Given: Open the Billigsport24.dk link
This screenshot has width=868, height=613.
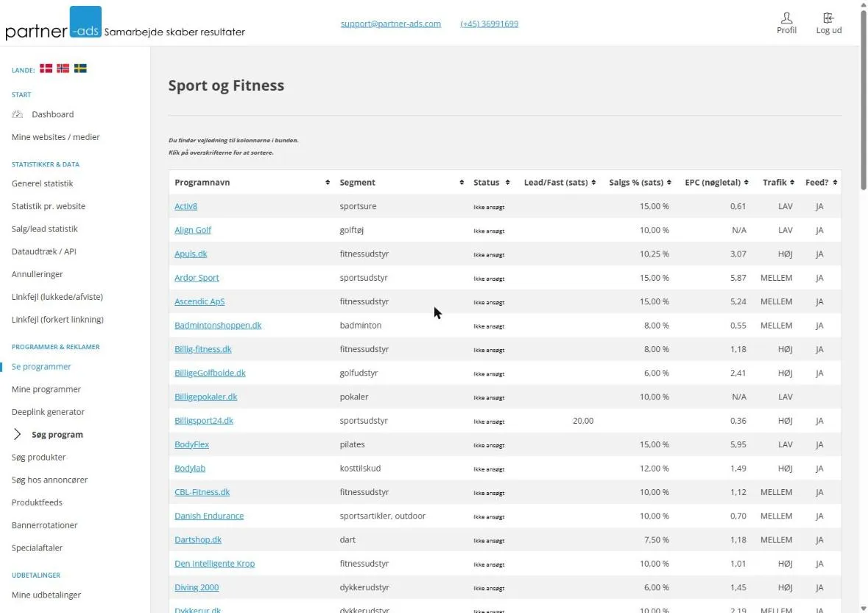Looking at the screenshot, I should pyautogui.click(x=204, y=420).
